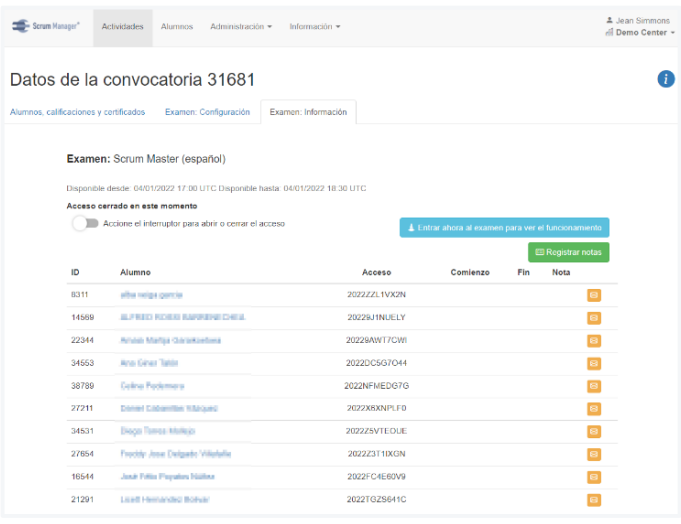Viewport: 681px width, 524px height.
Task: Toggle the exam access switch
Action: point(85,224)
